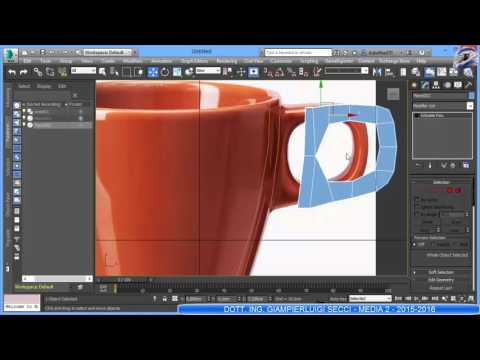Click the Shrink selection button

click(x=428, y=222)
